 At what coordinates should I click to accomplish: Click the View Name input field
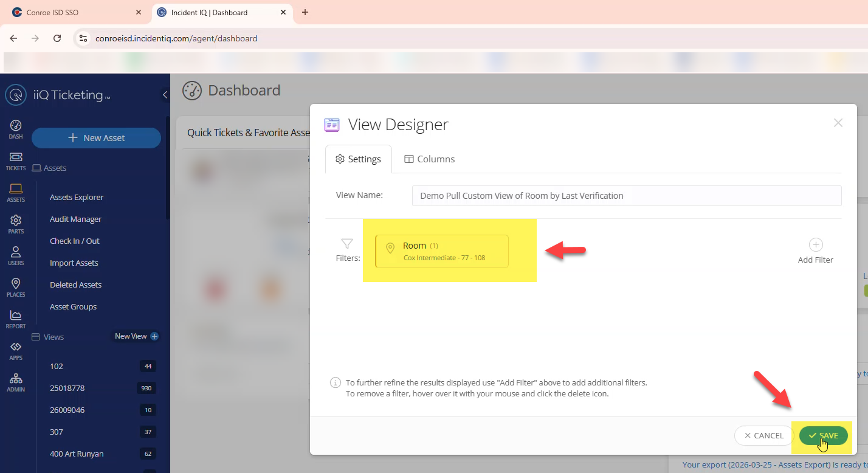click(x=626, y=196)
